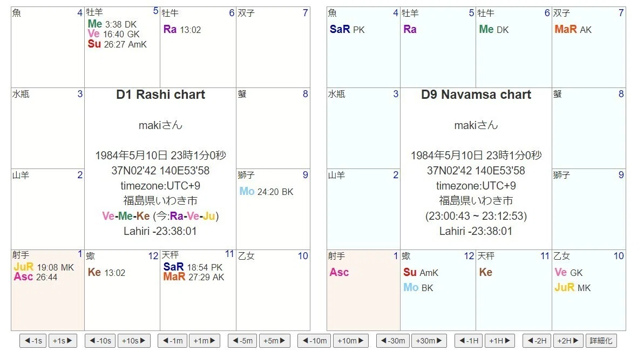This screenshot has height=351, width=644.
Task: Select 'SaR PK' in D9 chart
Action: (347, 29)
